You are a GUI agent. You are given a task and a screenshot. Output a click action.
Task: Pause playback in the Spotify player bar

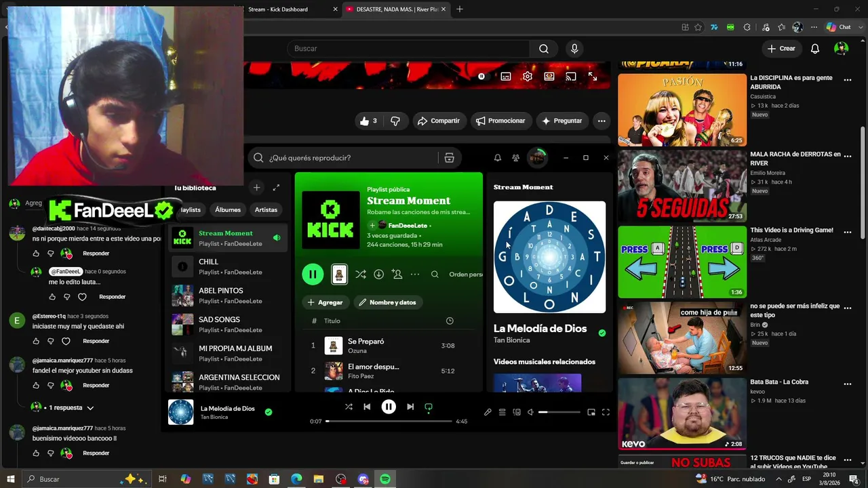point(389,407)
